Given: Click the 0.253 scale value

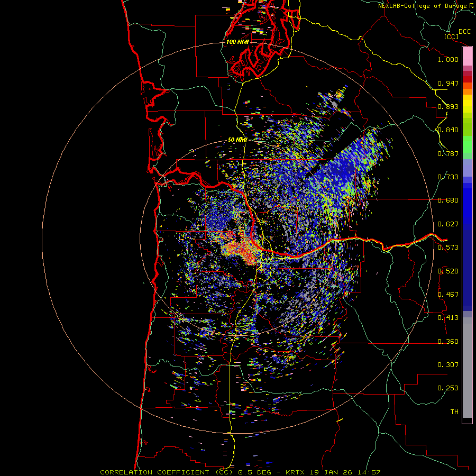Looking at the screenshot, I should click(448, 388).
